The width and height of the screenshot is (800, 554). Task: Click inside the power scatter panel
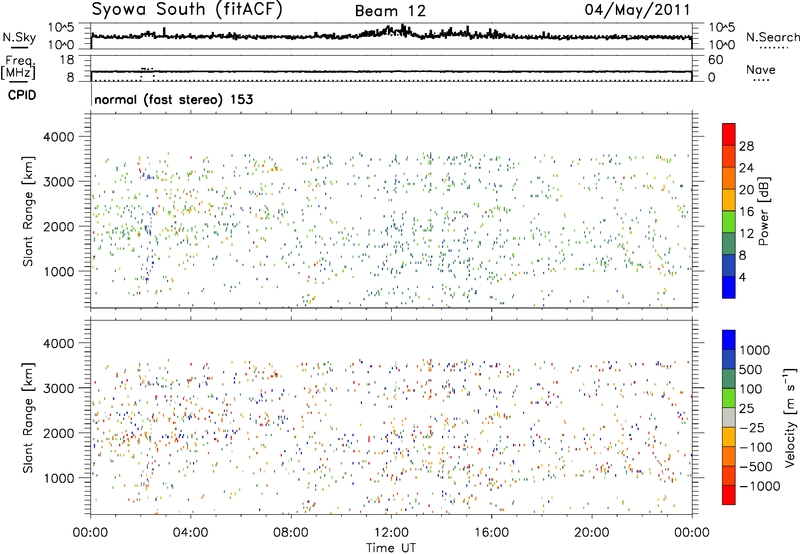pyautogui.click(x=391, y=211)
